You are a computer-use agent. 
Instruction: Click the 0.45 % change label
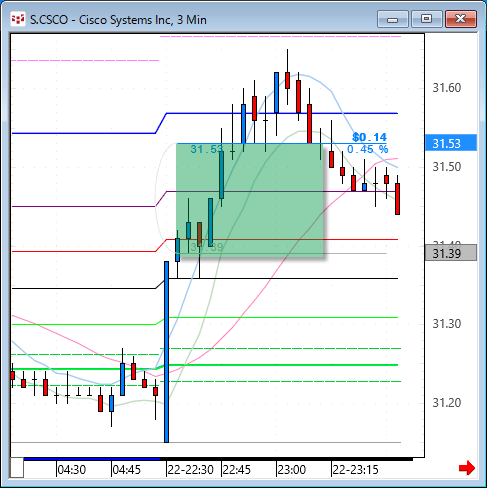coord(368,149)
